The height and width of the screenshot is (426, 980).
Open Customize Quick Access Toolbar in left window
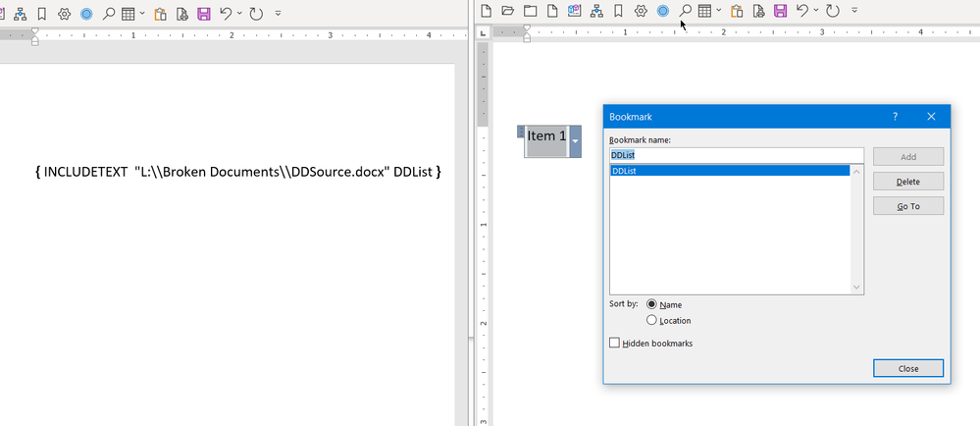tap(279, 14)
